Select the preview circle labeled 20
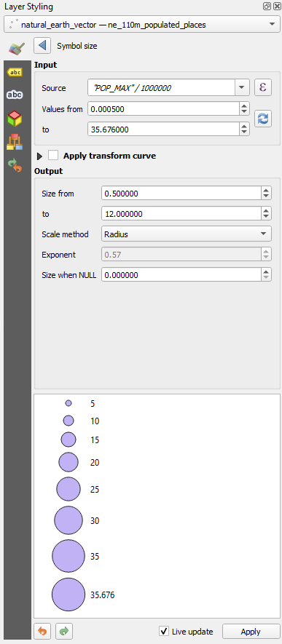 point(68,462)
